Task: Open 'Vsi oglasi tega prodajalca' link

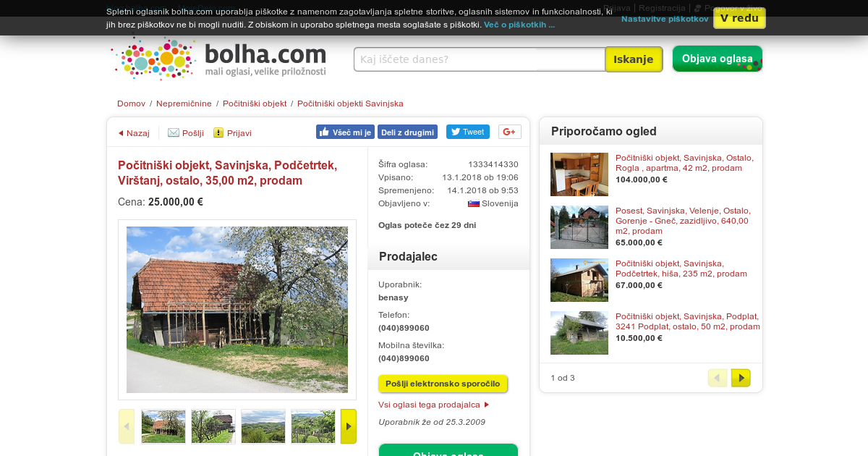Action: (434, 405)
